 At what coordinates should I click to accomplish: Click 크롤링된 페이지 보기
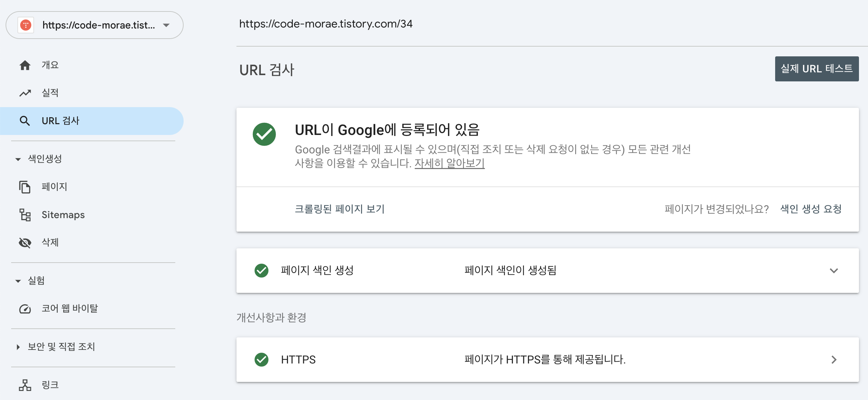coord(339,209)
